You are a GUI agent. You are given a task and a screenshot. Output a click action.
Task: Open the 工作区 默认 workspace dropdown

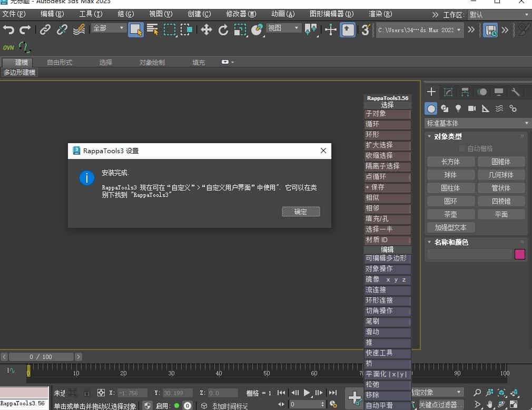tap(499, 15)
